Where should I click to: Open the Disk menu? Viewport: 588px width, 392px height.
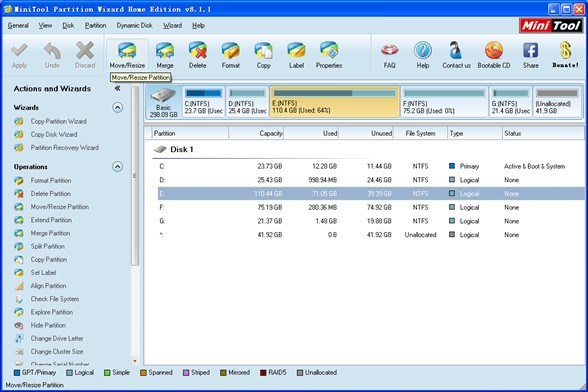click(x=68, y=26)
